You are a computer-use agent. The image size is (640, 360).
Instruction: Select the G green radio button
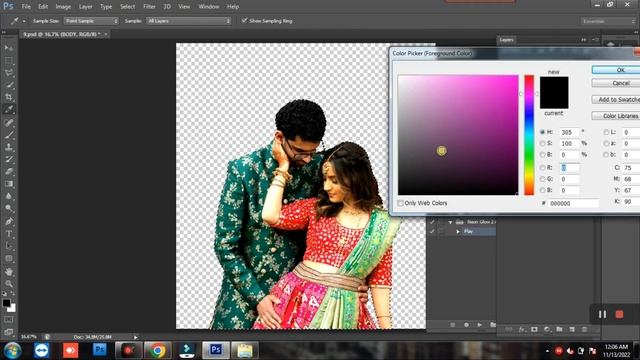[542, 179]
